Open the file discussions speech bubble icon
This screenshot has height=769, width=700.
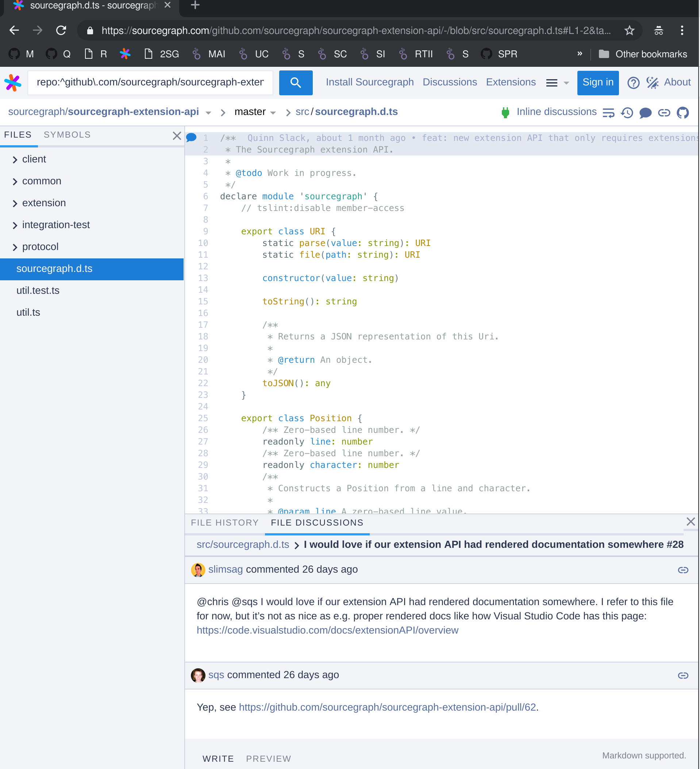click(x=645, y=113)
